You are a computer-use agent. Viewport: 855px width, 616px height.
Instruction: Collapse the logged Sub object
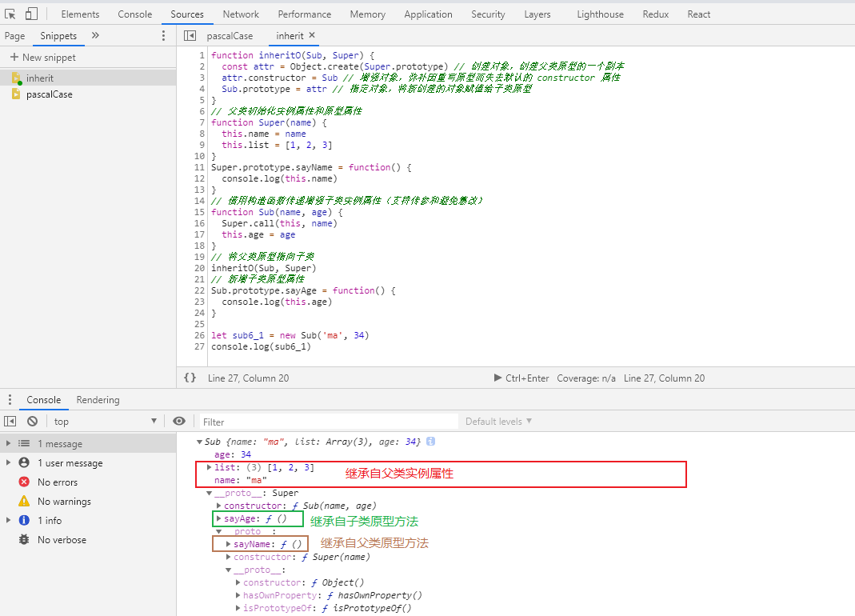(200, 442)
